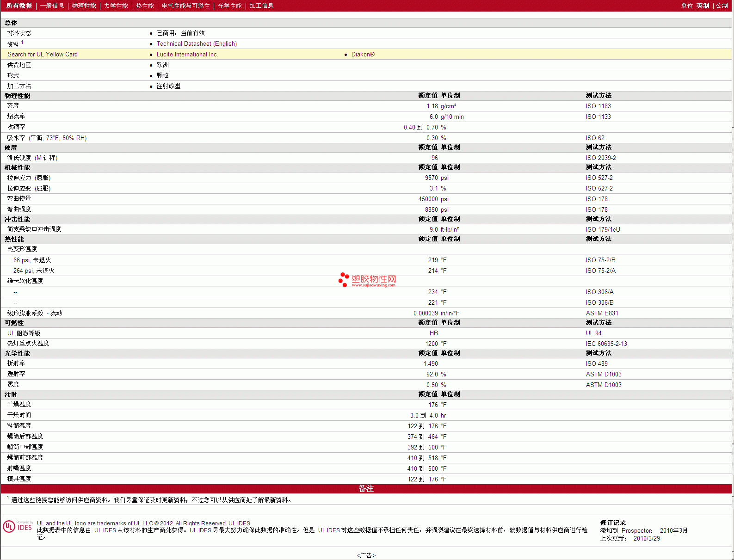Open Lucite International Inc. link
This screenshot has height=560, width=734.
pyautogui.click(x=187, y=55)
